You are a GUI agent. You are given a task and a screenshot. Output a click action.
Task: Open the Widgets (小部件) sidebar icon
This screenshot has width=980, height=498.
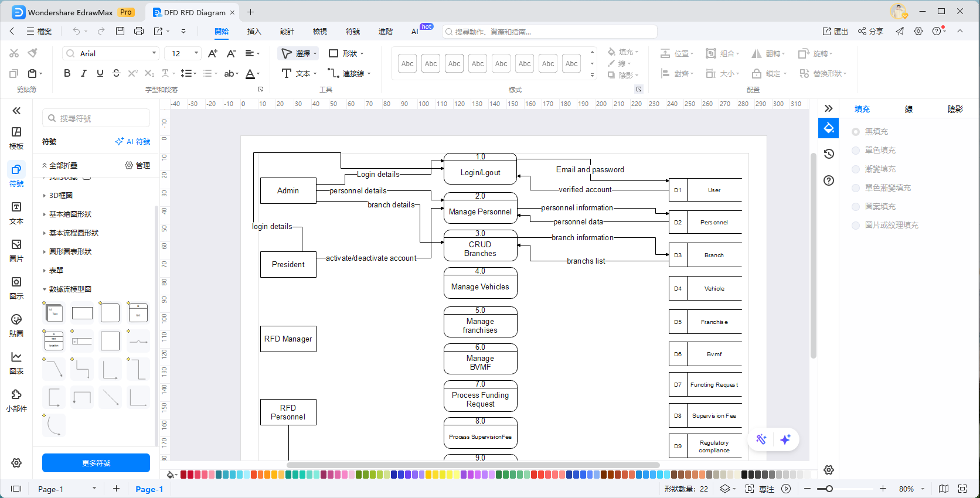(x=16, y=400)
